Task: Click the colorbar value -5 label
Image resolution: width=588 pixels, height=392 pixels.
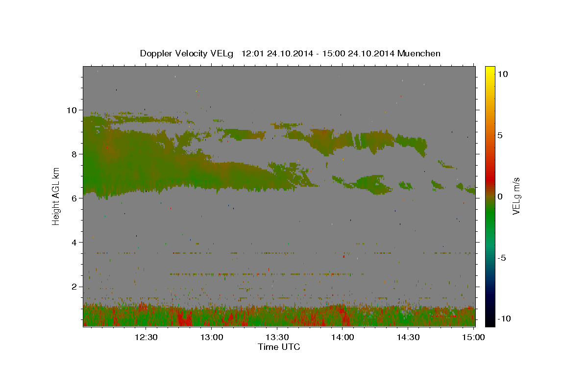Action: point(502,258)
